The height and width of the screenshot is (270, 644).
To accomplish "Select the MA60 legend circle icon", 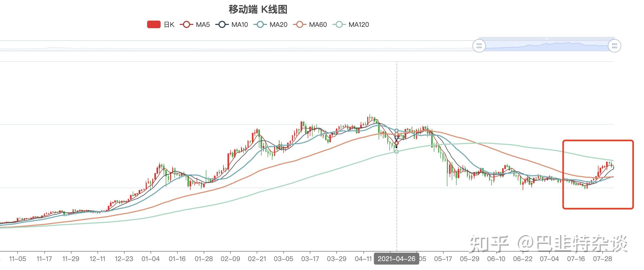I will click(x=299, y=24).
